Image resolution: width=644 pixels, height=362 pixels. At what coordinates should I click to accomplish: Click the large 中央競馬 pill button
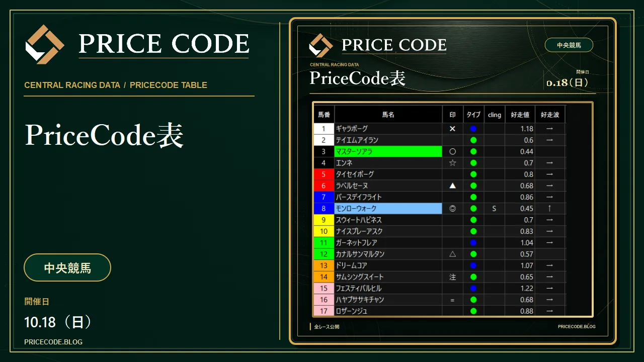point(67,267)
